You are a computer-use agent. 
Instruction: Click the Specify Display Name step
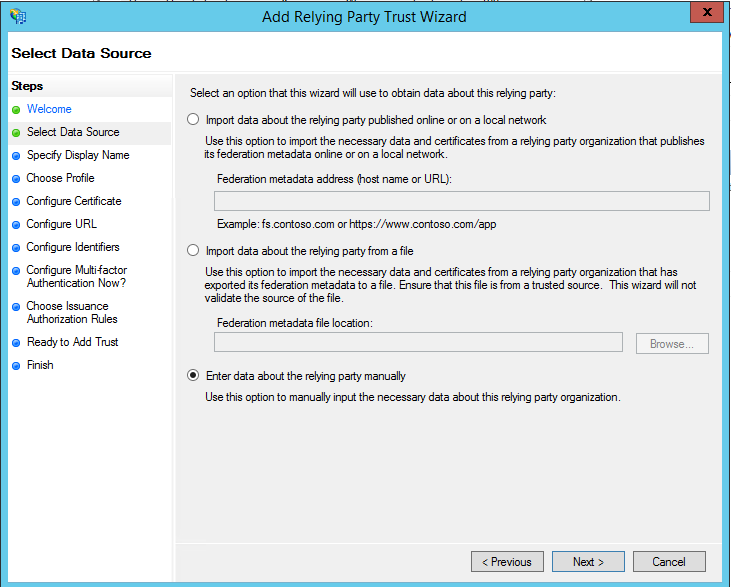click(78, 155)
